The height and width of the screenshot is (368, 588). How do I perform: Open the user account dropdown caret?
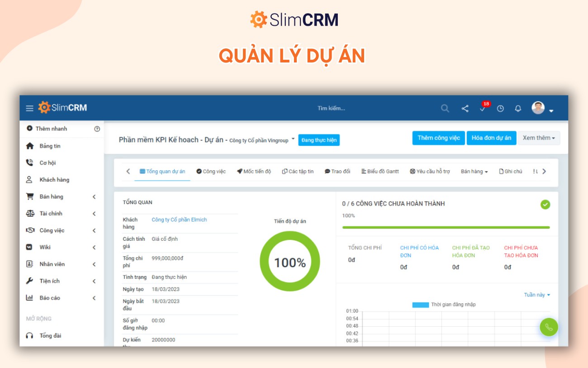click(551, 111)
